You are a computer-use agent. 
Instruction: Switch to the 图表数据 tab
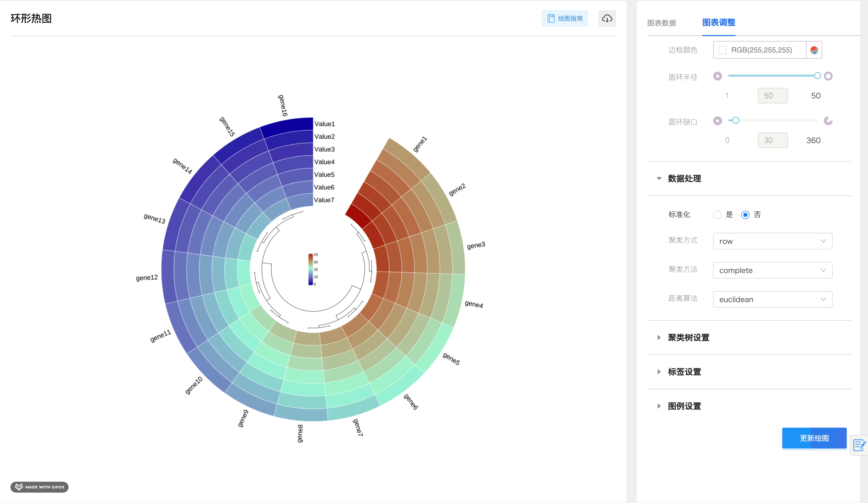(661, 23)
